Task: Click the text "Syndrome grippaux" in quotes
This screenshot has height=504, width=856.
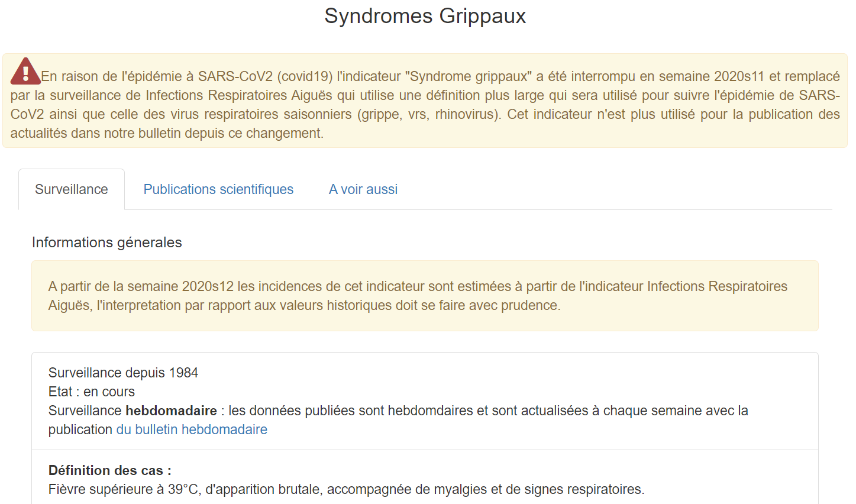Action: pos(469,76)
